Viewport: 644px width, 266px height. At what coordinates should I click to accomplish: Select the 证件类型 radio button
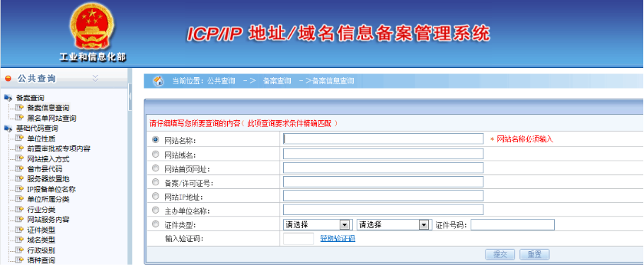pyautogui.click(x=155, y=224)
